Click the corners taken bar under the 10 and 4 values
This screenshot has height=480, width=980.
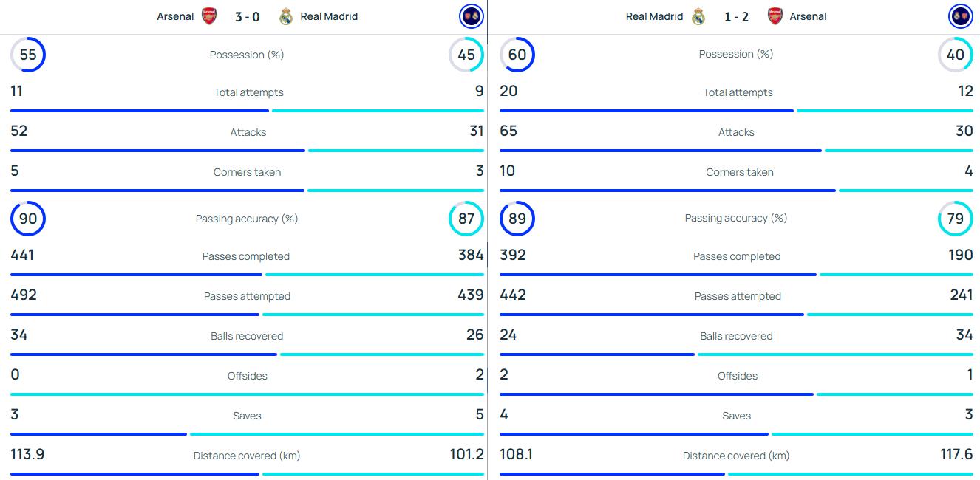coord(736,191)
